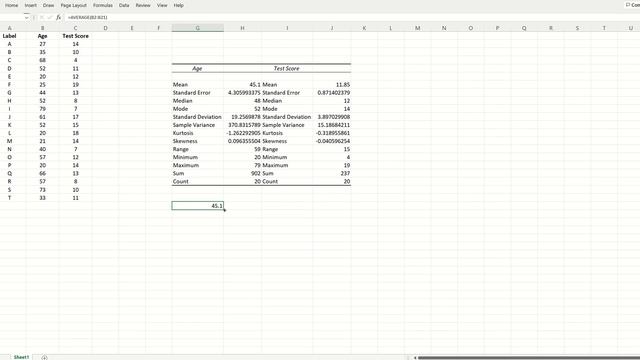The image size is (640, 360).
Task: Click the Label header cell
Action: 9,36
